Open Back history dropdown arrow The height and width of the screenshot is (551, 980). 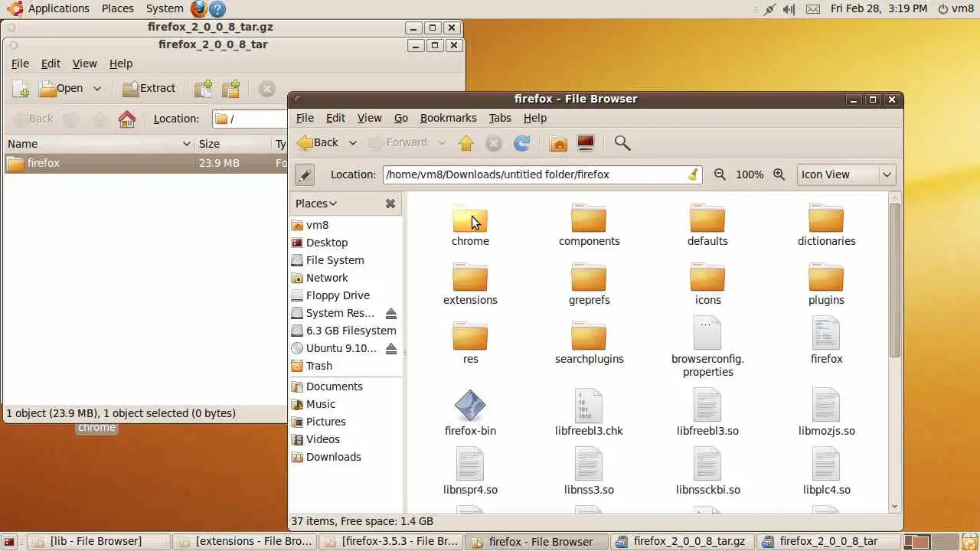point(352,143)
